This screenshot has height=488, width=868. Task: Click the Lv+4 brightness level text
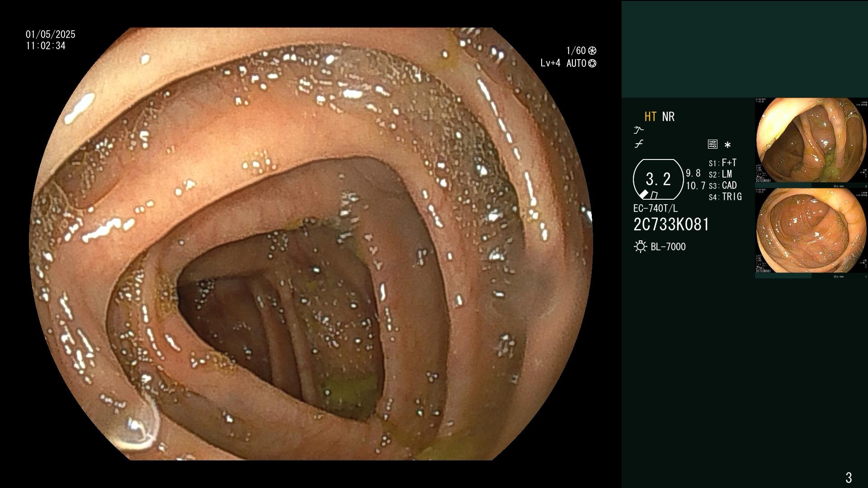click(x=550, y=63)
